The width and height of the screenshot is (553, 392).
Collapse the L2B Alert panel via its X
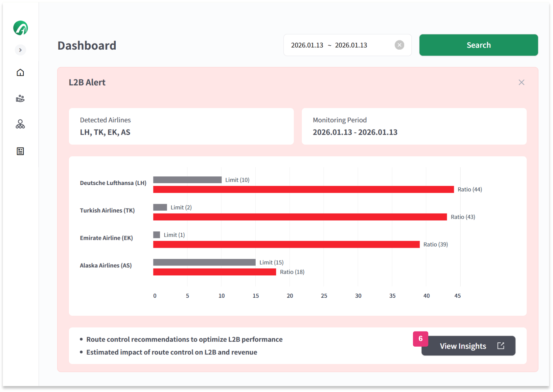(x=521, y=82)
